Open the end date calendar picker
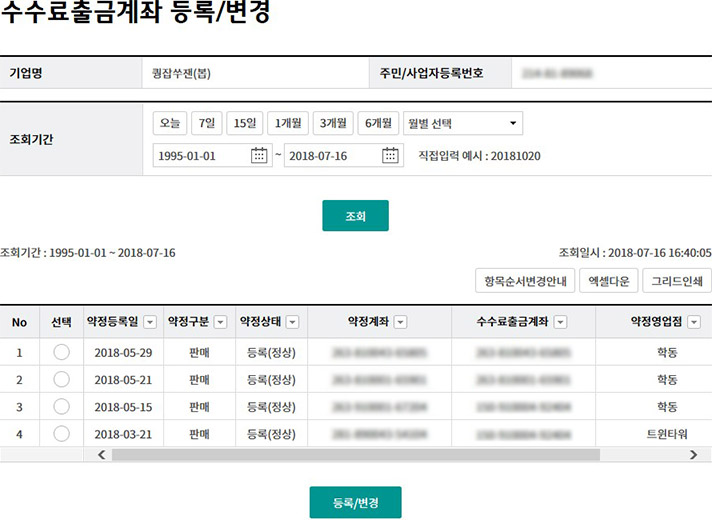This screenshot has height=521, width=712. 391,155
